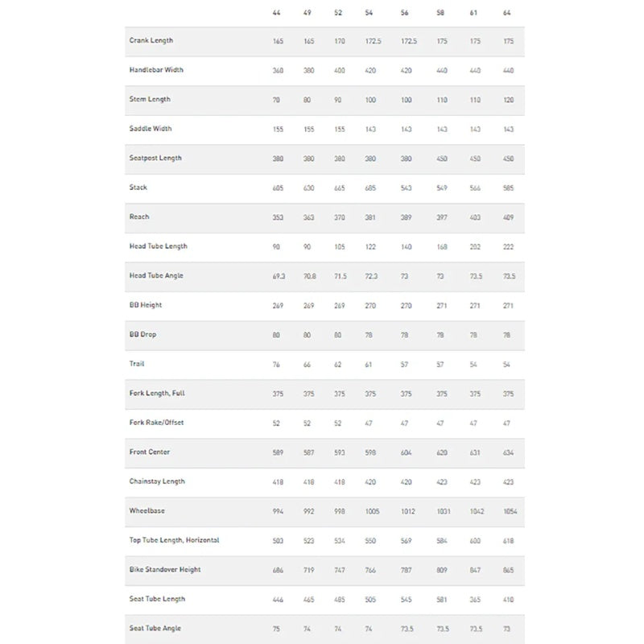The height and width of the screenshot is (644, 644).
Task: Click the Bike Standover Height label
Action: tap(165, 569)
